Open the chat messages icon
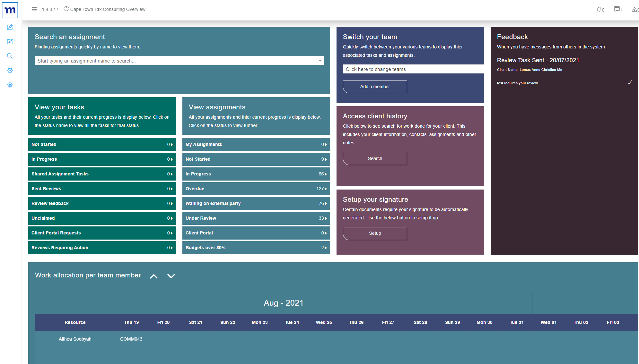Image resolution: width=639 pixels, height=364 pixels. (617, 9)
